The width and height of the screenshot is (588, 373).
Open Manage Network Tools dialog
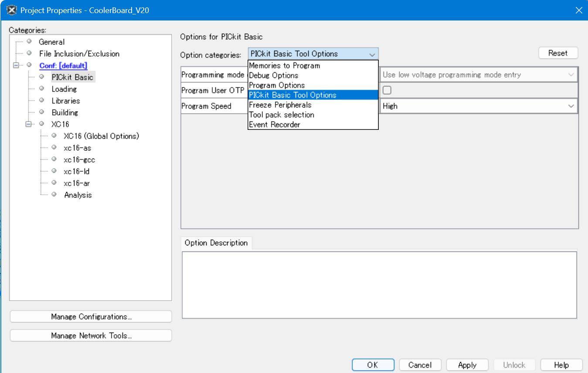(91, 336)
